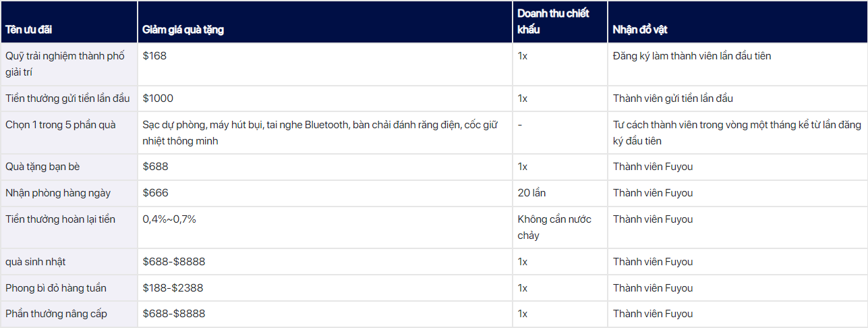Select the "Tiền thưởng gửi tiền lần đầu" row name
The image size is (868, 328).
tap(67, 99)
